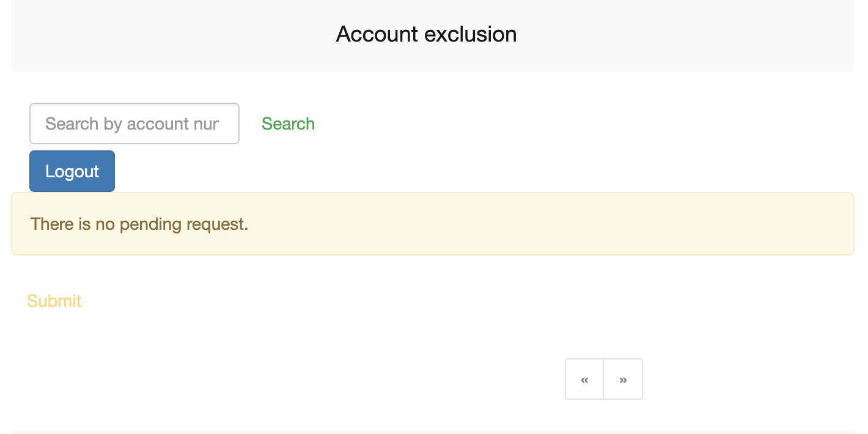Viewport: 868px width, 434px height.
Task: Place cursor in account number search box
Action: pos(134,123)
